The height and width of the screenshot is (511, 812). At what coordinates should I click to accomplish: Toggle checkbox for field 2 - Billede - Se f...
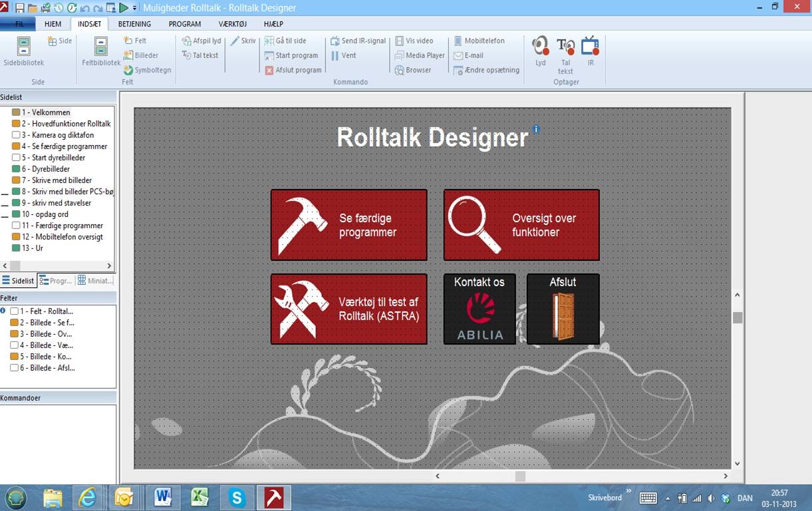(x=14, y=323)
